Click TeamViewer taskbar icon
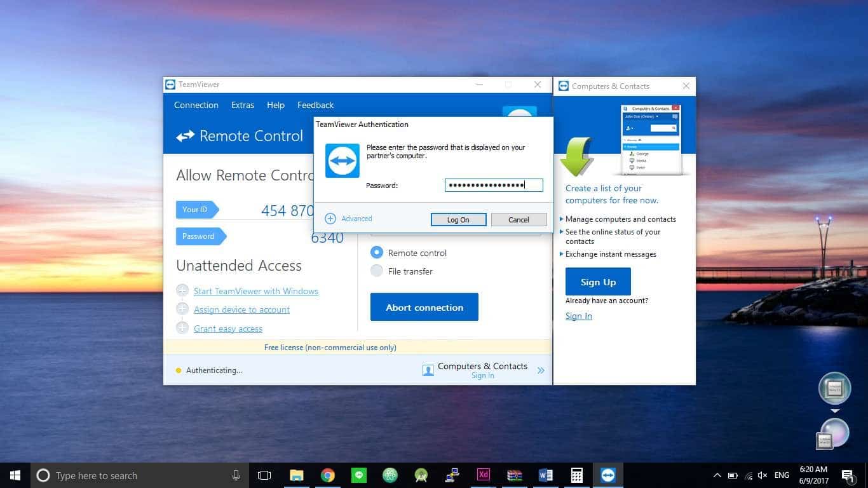Screen dimensions: 868x488 (608, 475)
